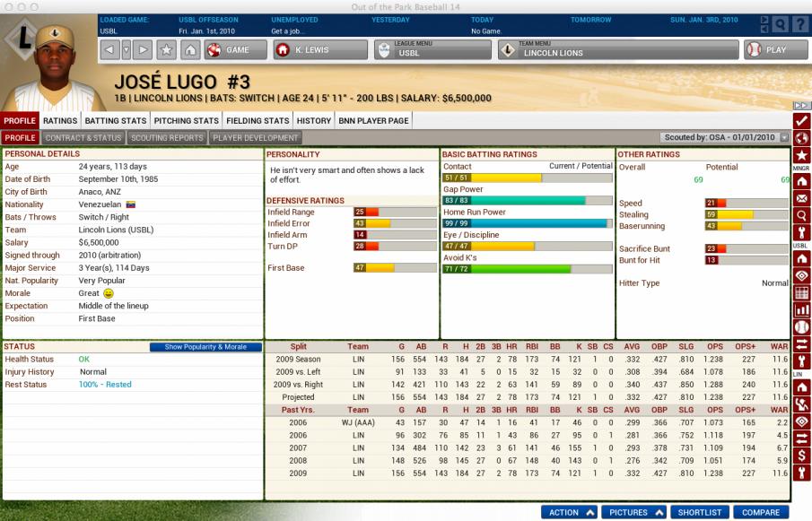Viewport: 812px width, 521px height.
Task: Open help with the question mark icon
Action: [801, 24]
